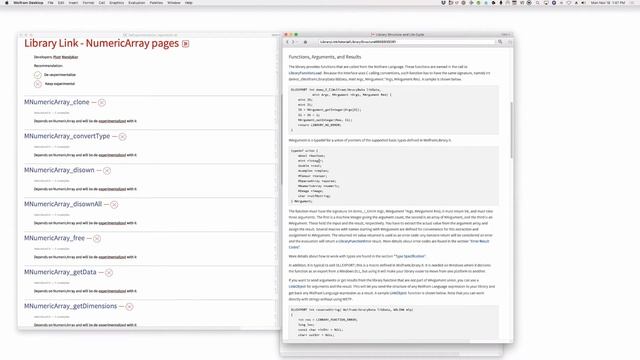Open Spotlight search in macOS menu bar
The width and height of the screenshot is (640, 360).
click(x=538, y=2)
